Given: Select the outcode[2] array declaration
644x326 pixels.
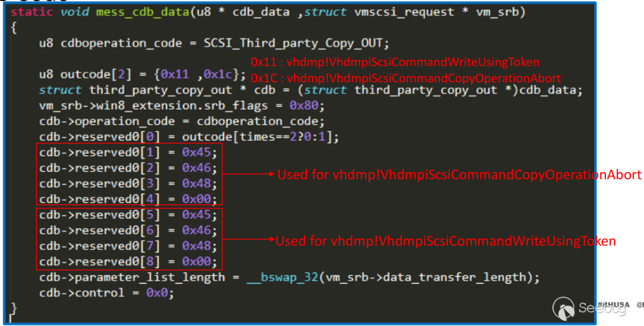Looking at the screenshot, I should 95,75.
